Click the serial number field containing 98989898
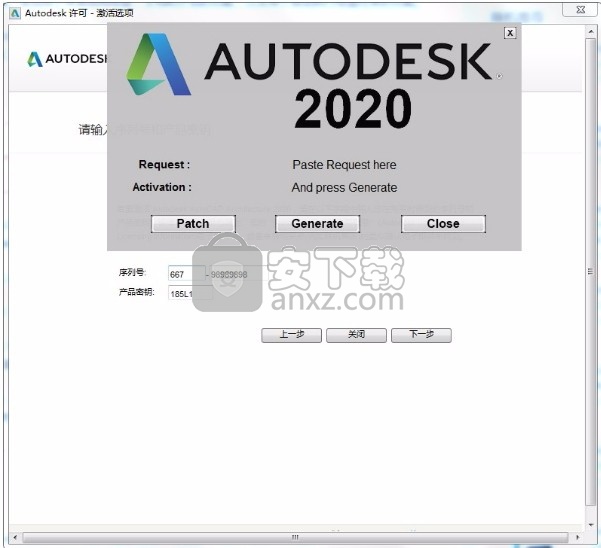 (238, 274)
